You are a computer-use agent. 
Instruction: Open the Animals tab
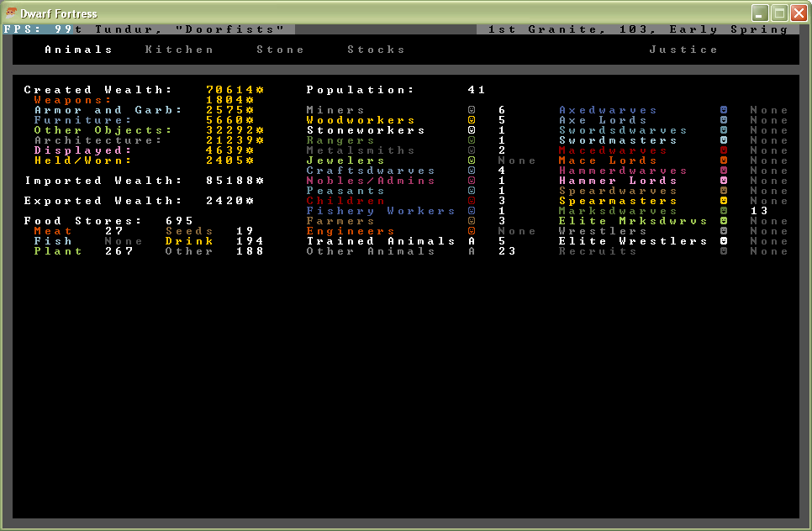pyautogui.click(x=79, y=50)
